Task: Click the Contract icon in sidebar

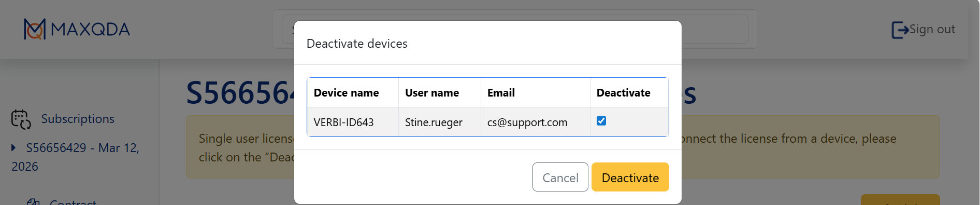Action: pyautogui.click(x=33, y=202)
